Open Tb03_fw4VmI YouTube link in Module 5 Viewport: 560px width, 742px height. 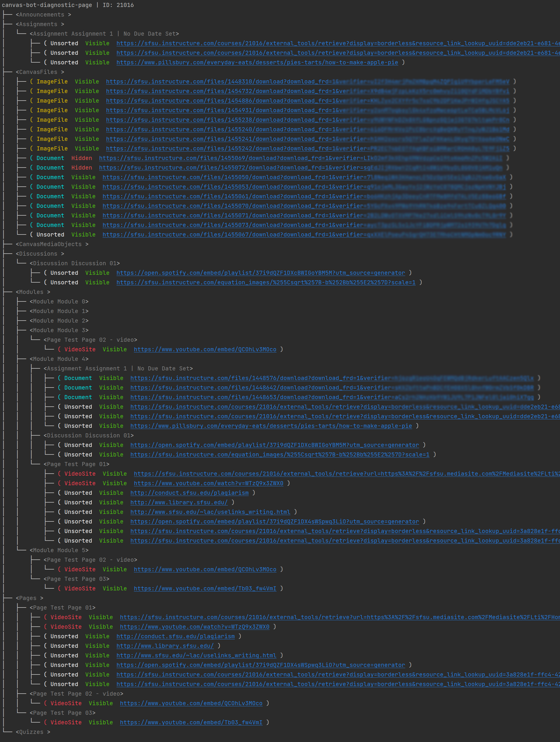point(205,588)
